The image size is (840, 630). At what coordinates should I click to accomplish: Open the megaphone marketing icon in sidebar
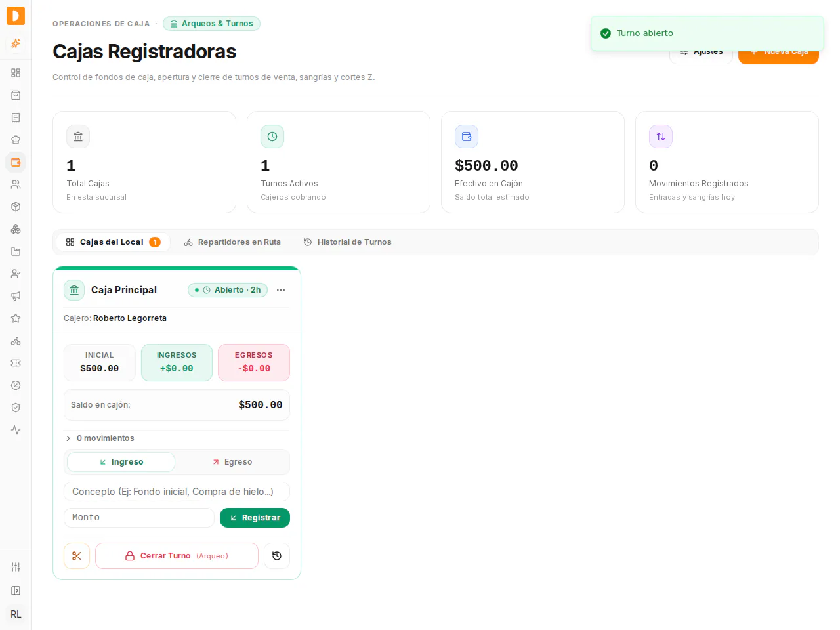pos(16,296)
